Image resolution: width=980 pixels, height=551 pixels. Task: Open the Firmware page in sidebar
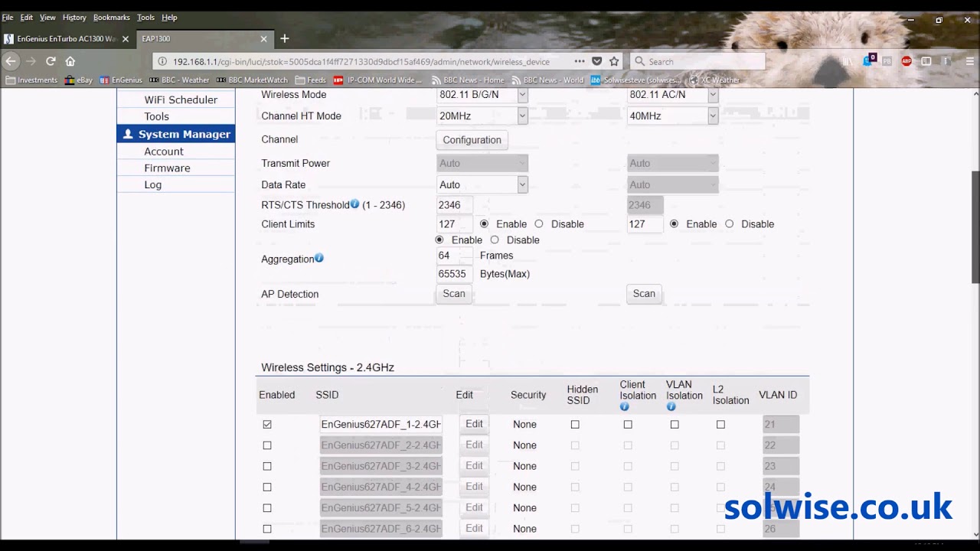[167, 168]
